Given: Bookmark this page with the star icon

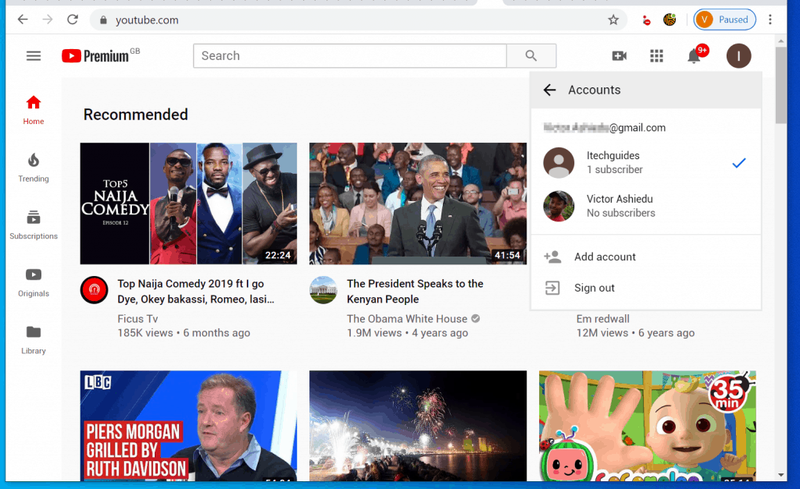Looking at the screenshot, I should 613,20.
